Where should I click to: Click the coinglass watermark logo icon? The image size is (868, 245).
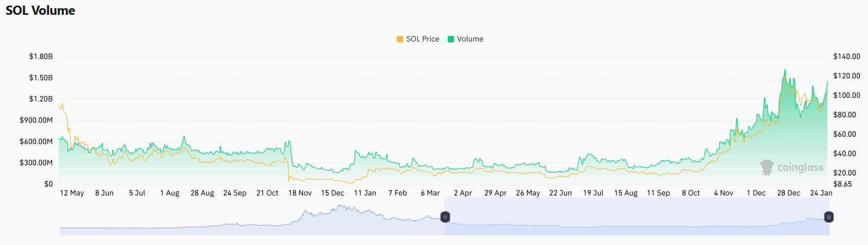[767, 167]
